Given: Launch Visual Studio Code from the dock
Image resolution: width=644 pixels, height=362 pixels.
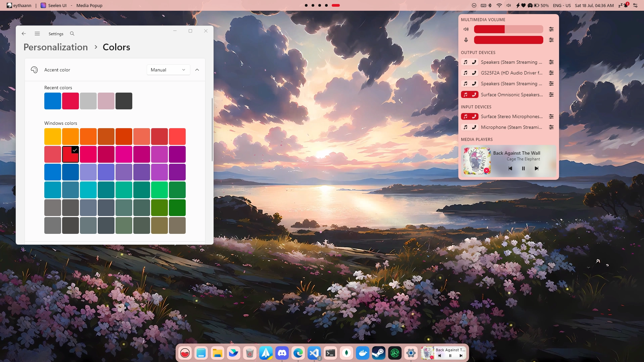Looking at the screenshot, I should [314, 353].
